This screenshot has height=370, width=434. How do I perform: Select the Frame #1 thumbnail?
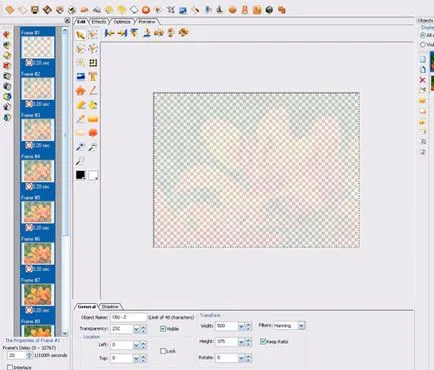(x=38, y=47)
